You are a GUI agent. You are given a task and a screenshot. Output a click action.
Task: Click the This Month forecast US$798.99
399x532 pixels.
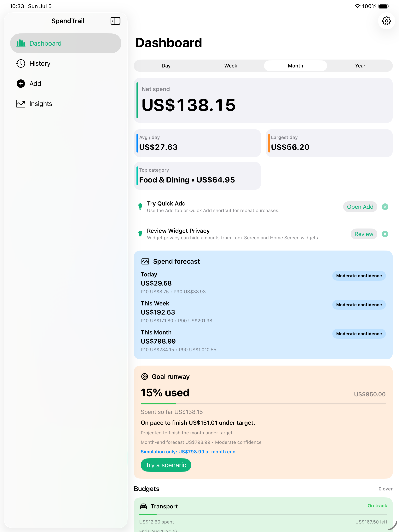(158, 341)
